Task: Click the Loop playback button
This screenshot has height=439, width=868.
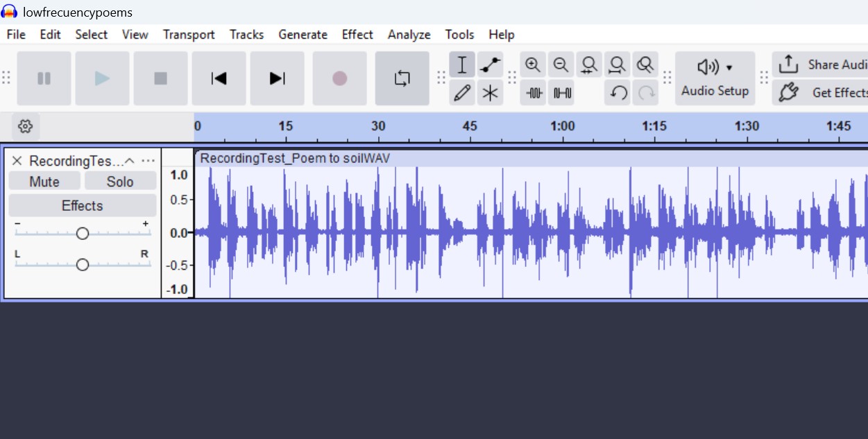Action: [x=402, y=78]
